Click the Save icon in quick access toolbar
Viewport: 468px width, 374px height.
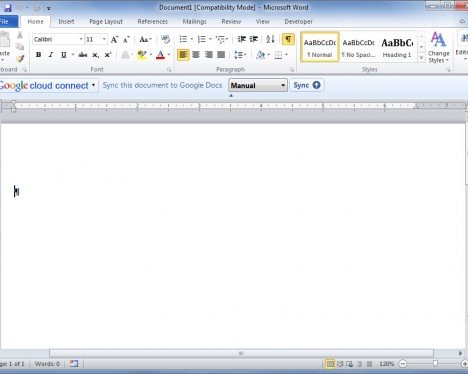pyautogui.click(x=7, y=8)
